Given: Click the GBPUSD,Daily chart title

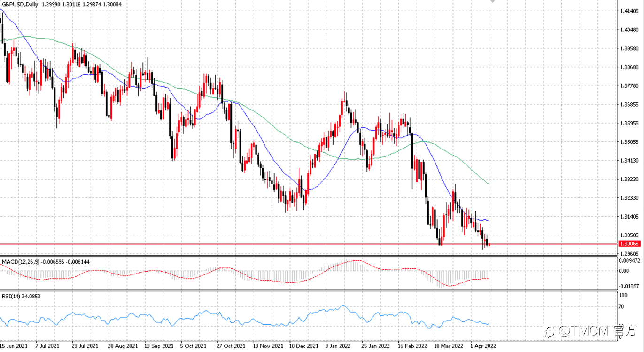Looking at the screenshot, I should [19, 4].
